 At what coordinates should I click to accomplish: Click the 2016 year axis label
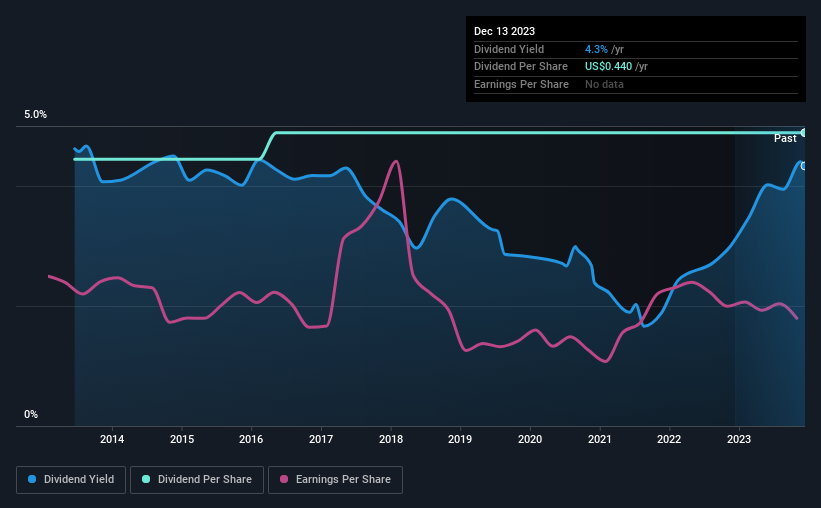(x=251, y=439)
